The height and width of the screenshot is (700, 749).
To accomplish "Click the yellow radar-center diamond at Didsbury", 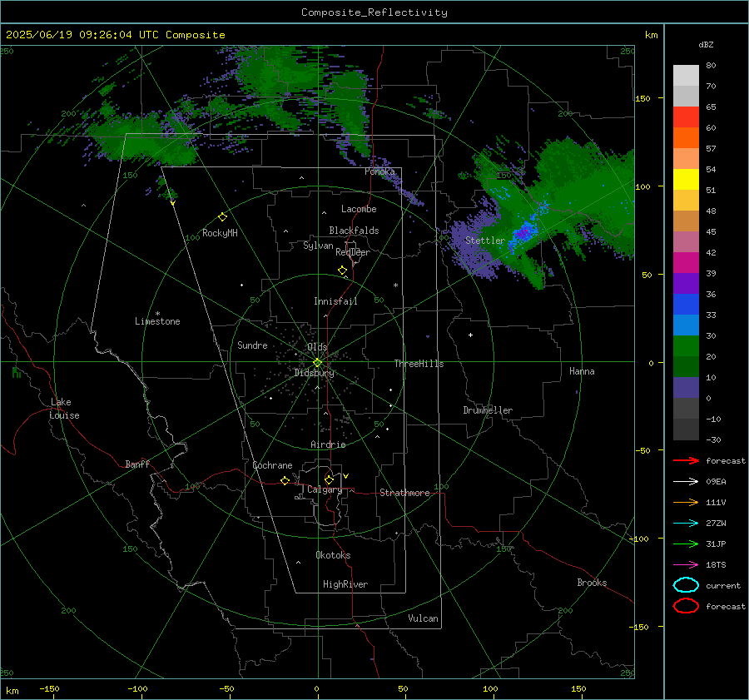I will pyautogui.click(x=317, y=363).
